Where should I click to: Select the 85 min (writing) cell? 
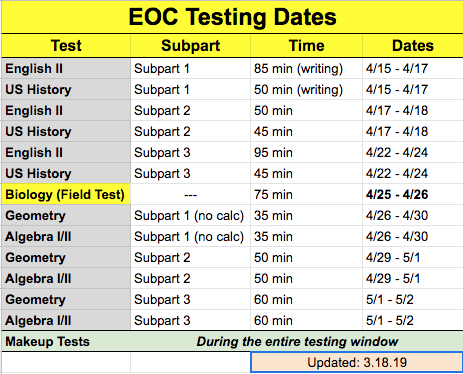[306, 69]
